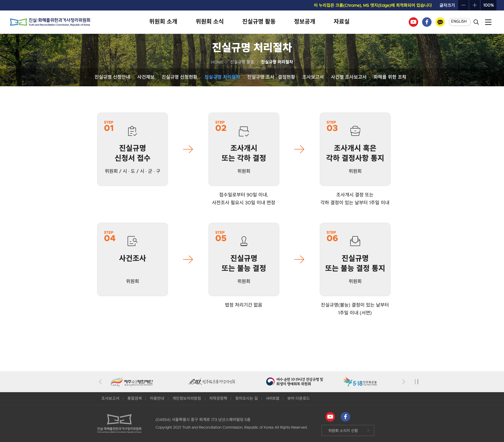The height and width of the screenshot is (442, 504).
Task: Increase font size with plus button
Action: point(474,5)
